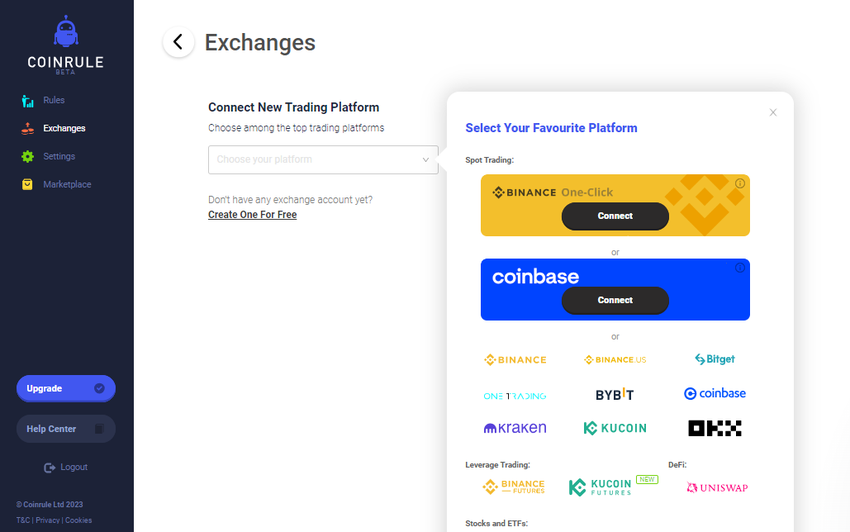Choose the KuCoin spot exchange logo
This screenshot has width=850, height=532.
615,428
